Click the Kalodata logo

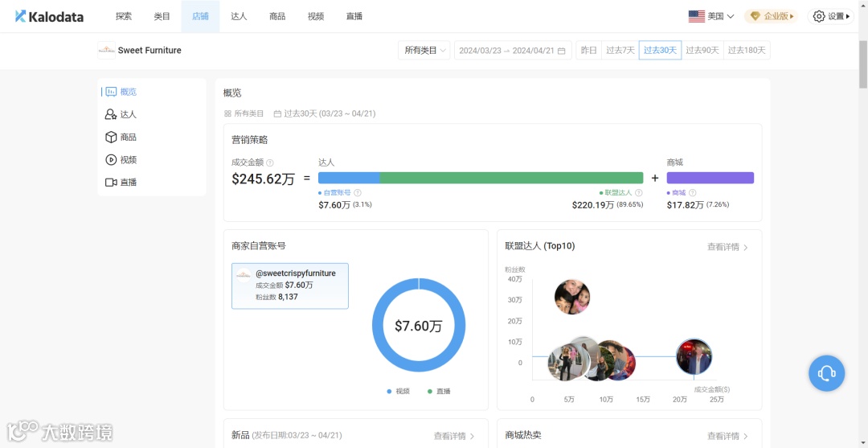click(x=49, y=17)
